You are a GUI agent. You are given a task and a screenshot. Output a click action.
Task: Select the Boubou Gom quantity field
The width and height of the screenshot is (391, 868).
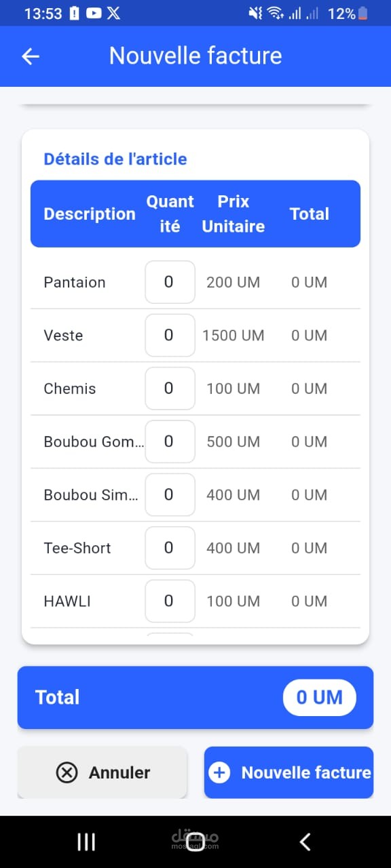point(170,441)
